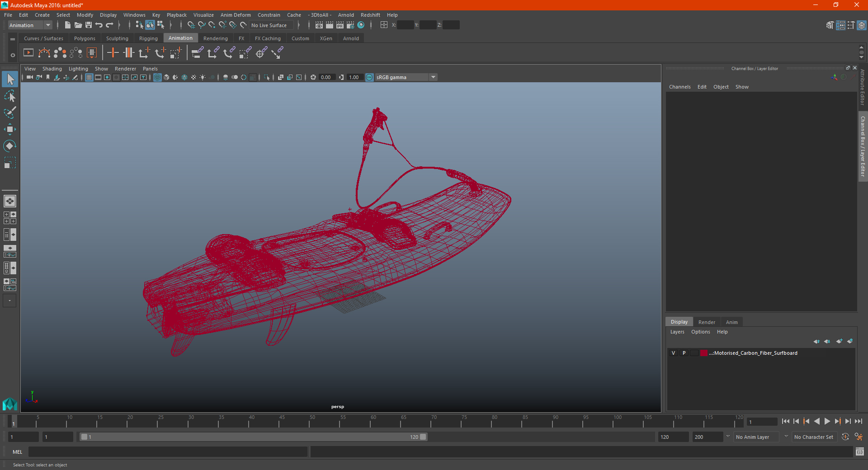Open the Windows menu

134,15
